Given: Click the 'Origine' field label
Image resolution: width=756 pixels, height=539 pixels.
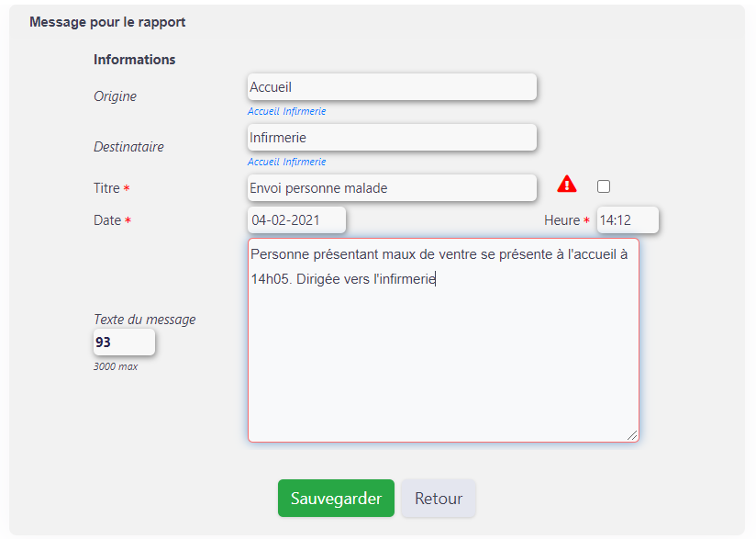Looking at the screenshot, I should click(116, 96).
